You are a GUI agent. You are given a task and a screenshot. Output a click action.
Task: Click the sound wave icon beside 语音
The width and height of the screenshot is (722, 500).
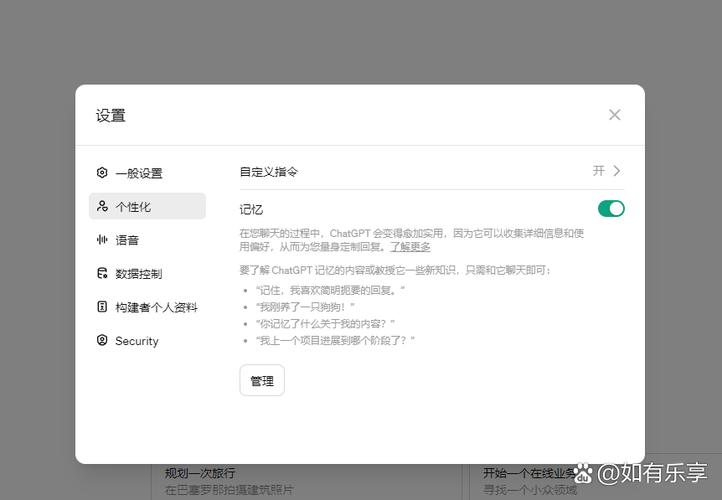pyautogui.click(x=102, y=239)
